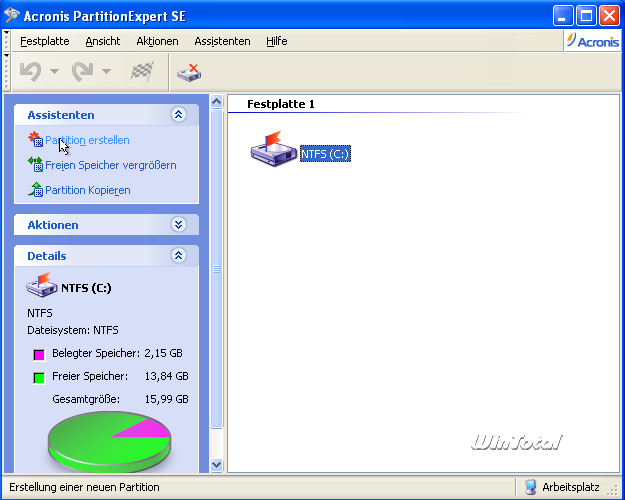The image size is (625, 500).
Task: Click the drive icon in Details panel
Action: coord(41,285)
